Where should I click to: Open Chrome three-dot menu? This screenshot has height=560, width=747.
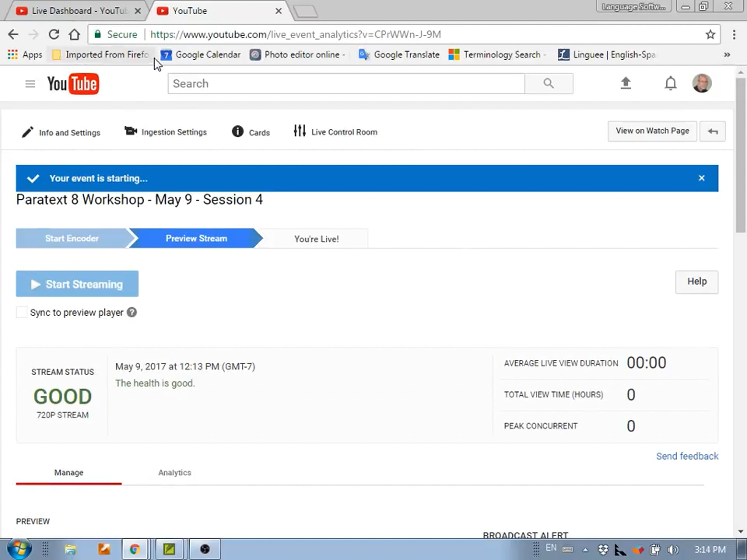[734, 35]
